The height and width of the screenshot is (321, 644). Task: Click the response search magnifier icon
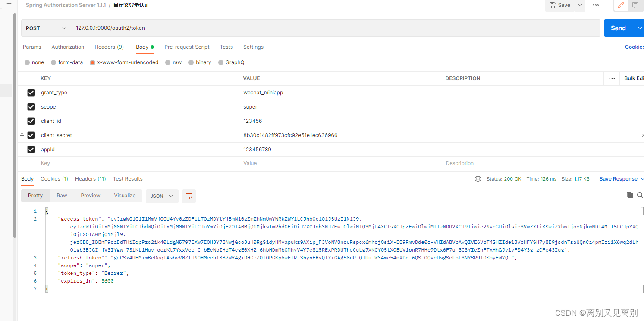point(640,195)
